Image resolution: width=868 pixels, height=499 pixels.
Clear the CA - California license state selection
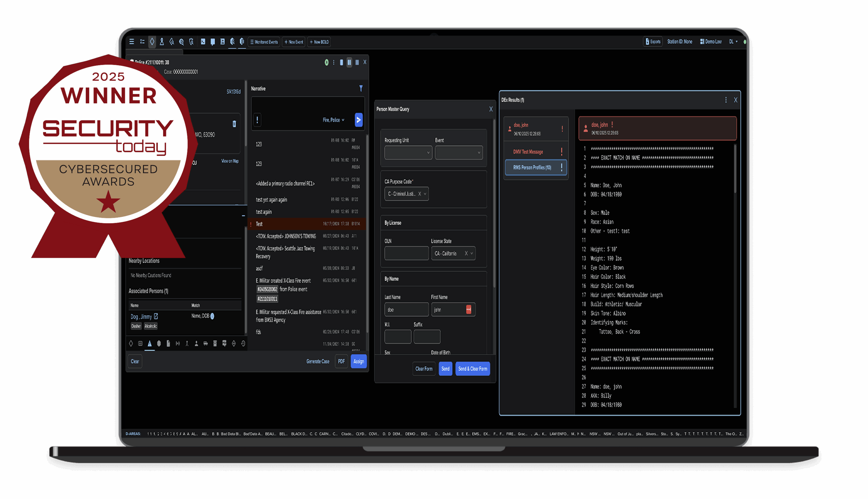coord(466,254)
